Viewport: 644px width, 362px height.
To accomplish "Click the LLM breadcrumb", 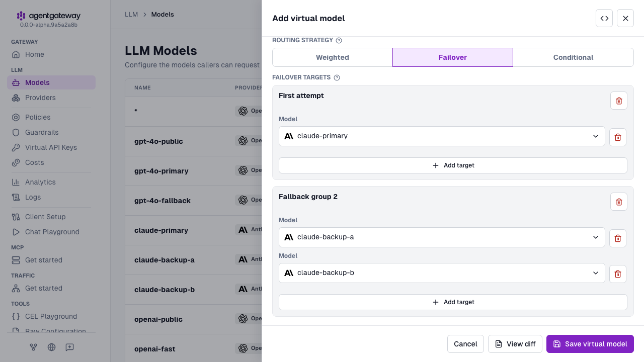I will click(x=131, y=15).
